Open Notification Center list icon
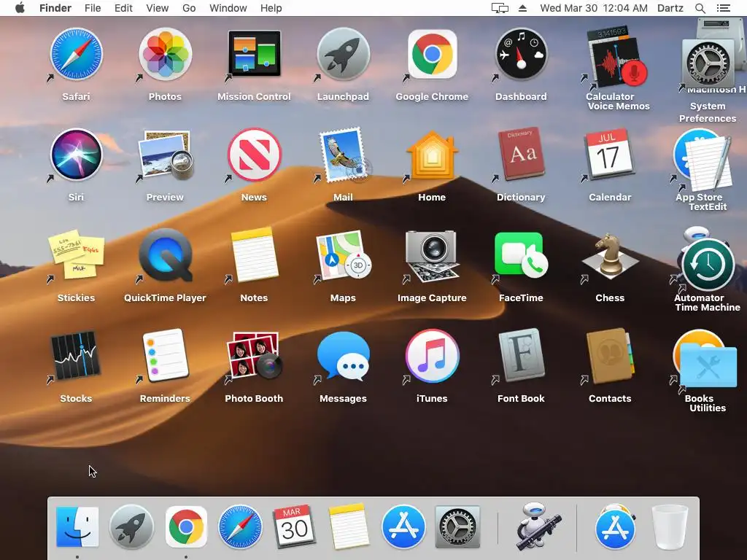The height and width of the screenshot is (560, 747). click(x=724, y=8)
